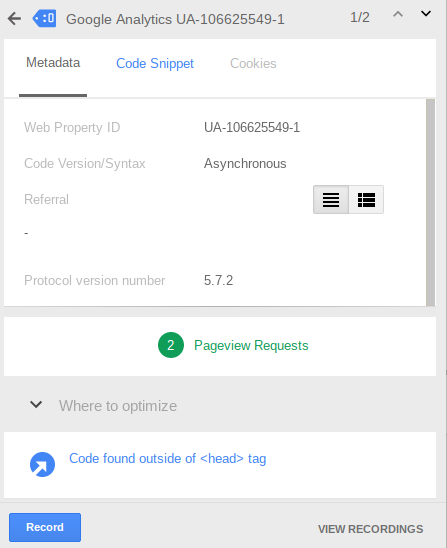Image resolution: width=447 pixels, height=548 pixels.
Task: Click the Record button
Action: (45, 527)
